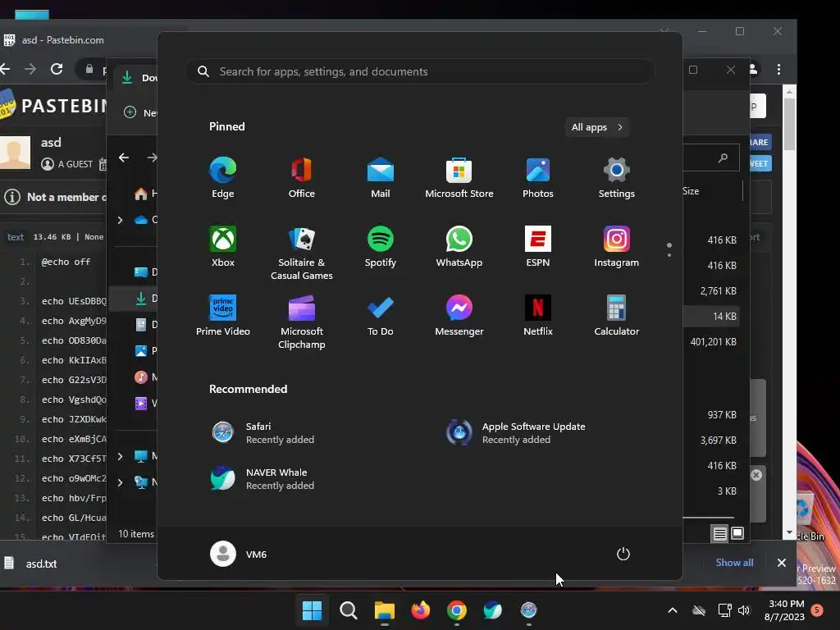840x630 pixels.
Task: Open volume control in system tray
Action: point(744,610)
